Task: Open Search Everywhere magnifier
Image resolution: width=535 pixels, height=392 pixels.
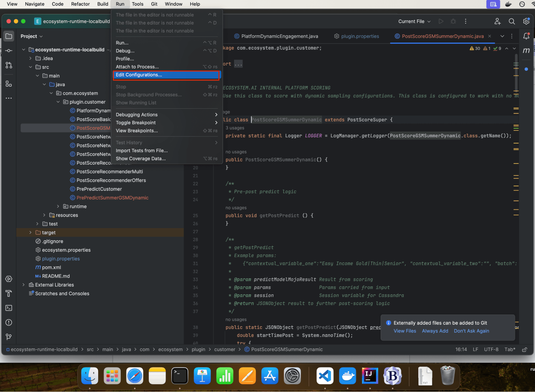Action: (x=512, y=21)
